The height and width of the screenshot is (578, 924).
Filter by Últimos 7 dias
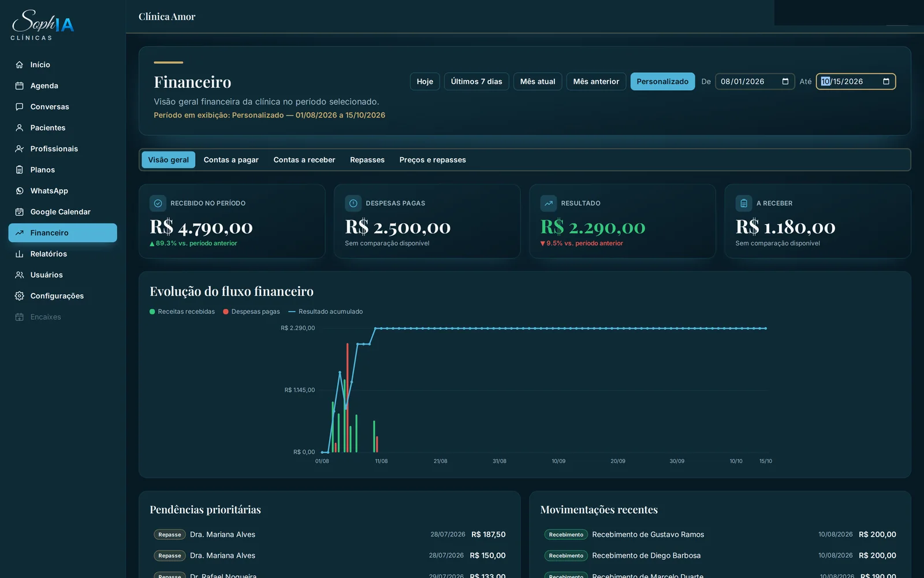tap(476, 81)
